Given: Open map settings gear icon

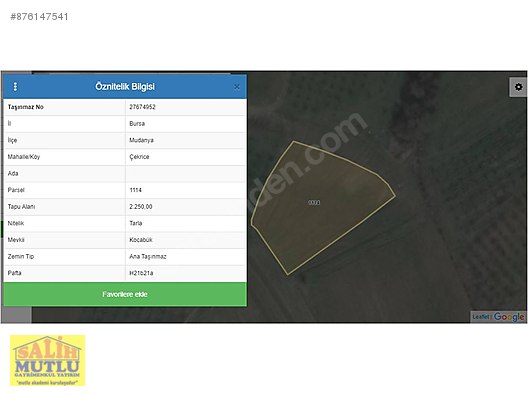Looking at the screenshot, I should (519, 87).
